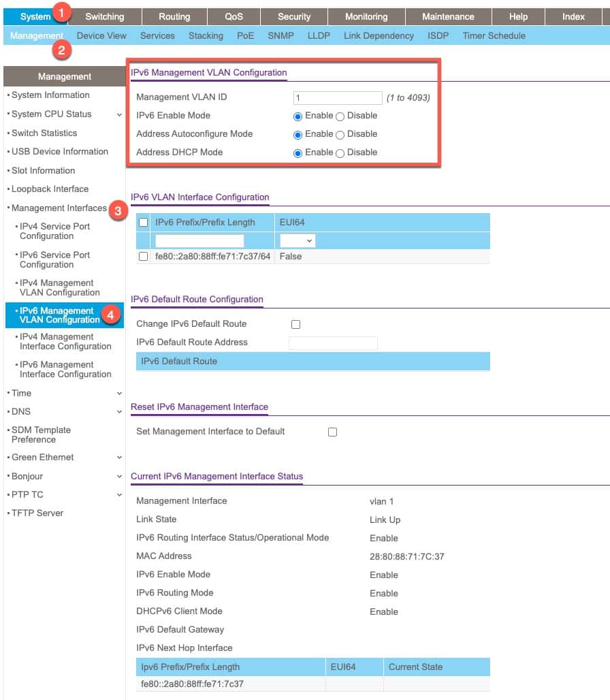Go to the Maintenance tab
Screen dimensions: 610x700
coord(449,17)
